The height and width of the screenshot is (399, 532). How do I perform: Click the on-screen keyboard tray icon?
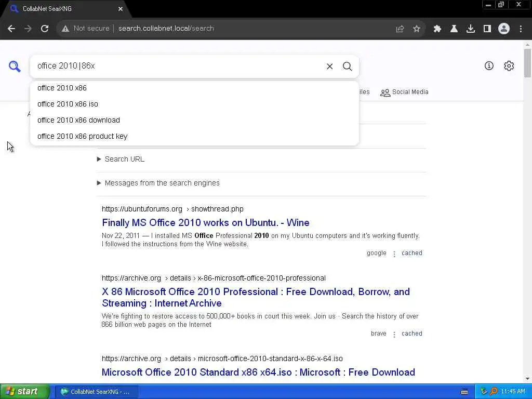pyautogui.click(x=464, y=392)
